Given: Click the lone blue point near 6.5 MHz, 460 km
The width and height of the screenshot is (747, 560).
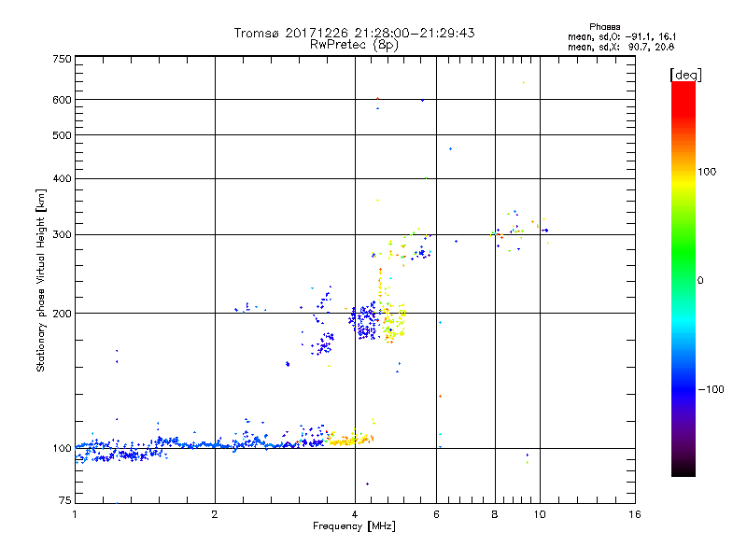Looking at the screenshot, I should click(451, 149).
